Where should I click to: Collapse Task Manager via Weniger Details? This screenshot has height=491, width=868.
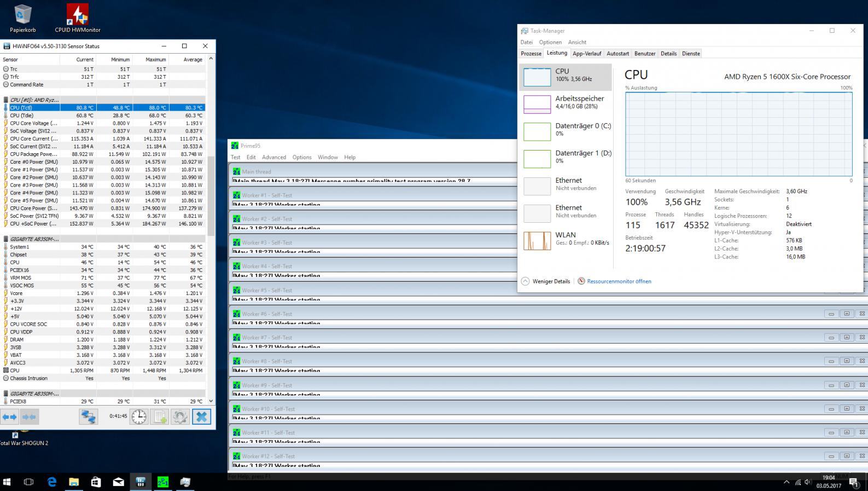click(545, 281)
